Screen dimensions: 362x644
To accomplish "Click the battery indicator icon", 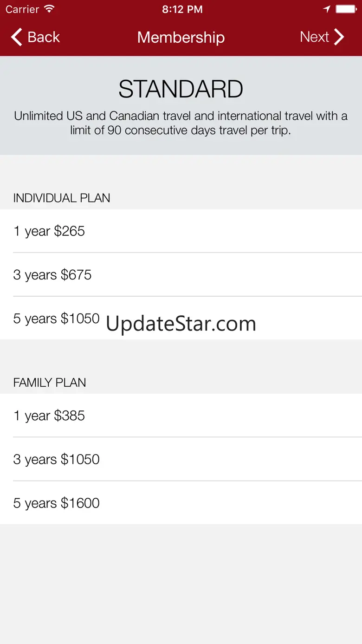I will tap(346, 9).
